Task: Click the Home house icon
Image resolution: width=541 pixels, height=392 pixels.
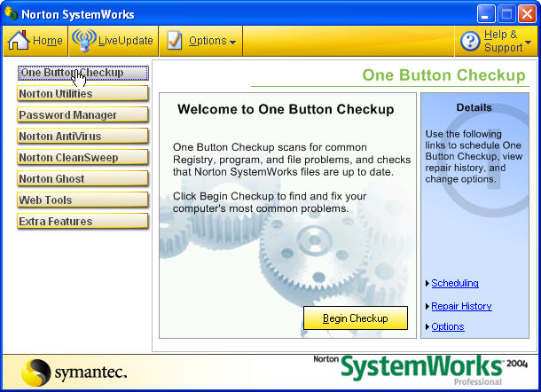Action: (20, 41)
